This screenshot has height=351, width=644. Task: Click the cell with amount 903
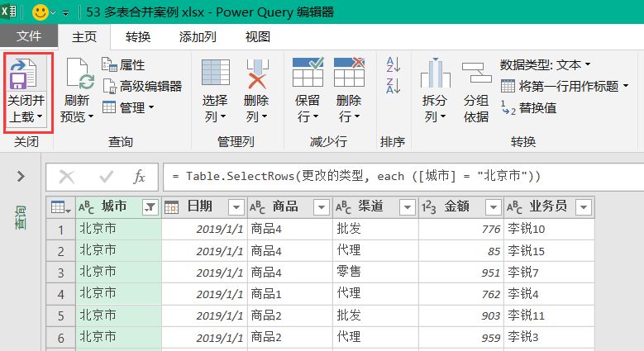(x=461, y=315)
